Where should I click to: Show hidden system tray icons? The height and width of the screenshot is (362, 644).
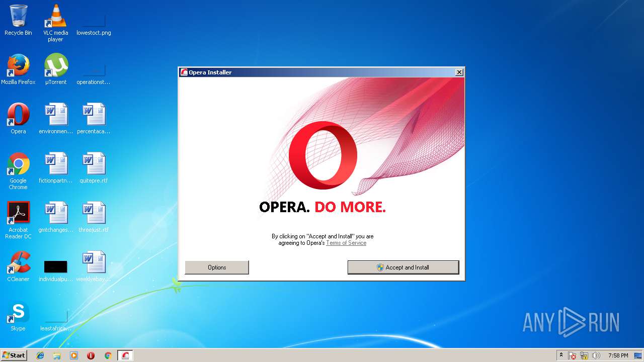coord(561,355)
